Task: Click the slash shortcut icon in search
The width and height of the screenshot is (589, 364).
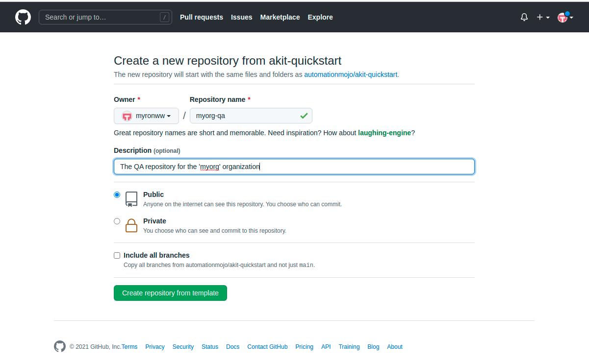Action: point(165,17)
